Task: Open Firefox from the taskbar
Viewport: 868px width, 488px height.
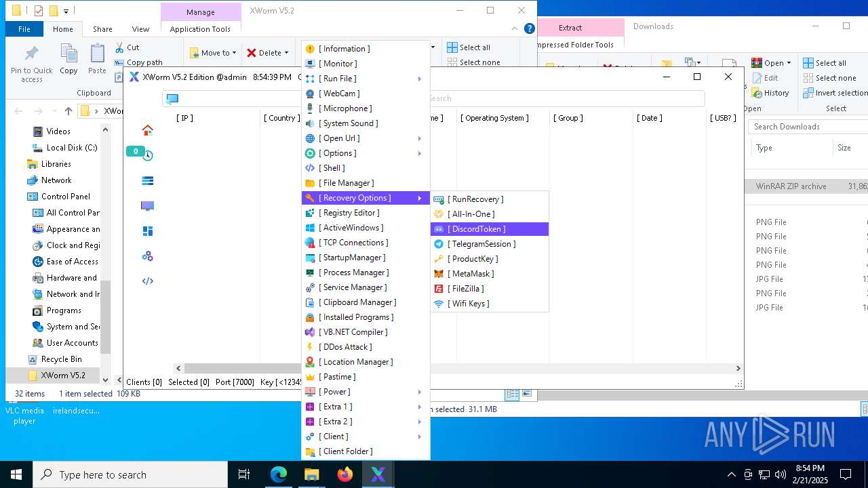Action: 345,474
